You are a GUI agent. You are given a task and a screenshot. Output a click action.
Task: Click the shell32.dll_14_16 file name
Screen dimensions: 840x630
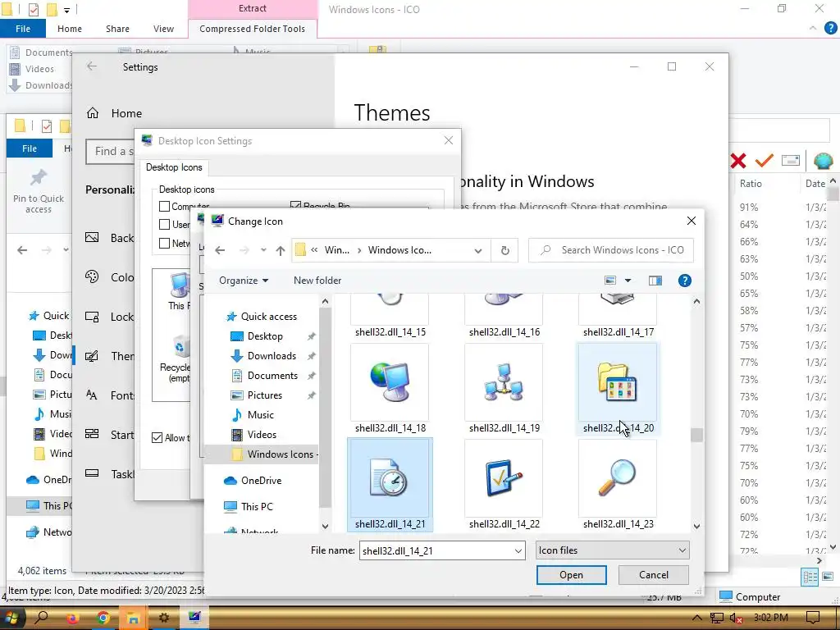pyautogui.click(x=504, y=332)
